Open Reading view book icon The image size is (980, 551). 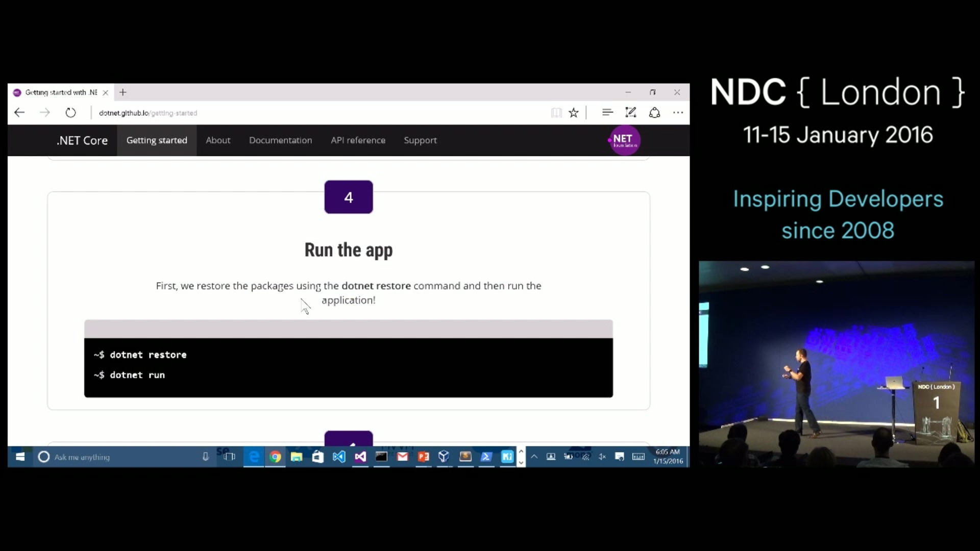click(x=556, y=113)
